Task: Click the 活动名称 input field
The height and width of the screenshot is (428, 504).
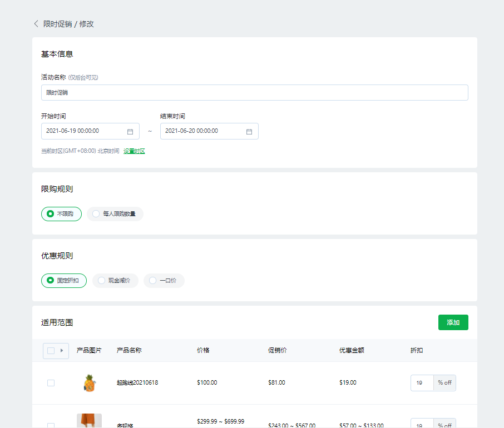Action: [x=254, y=93]
